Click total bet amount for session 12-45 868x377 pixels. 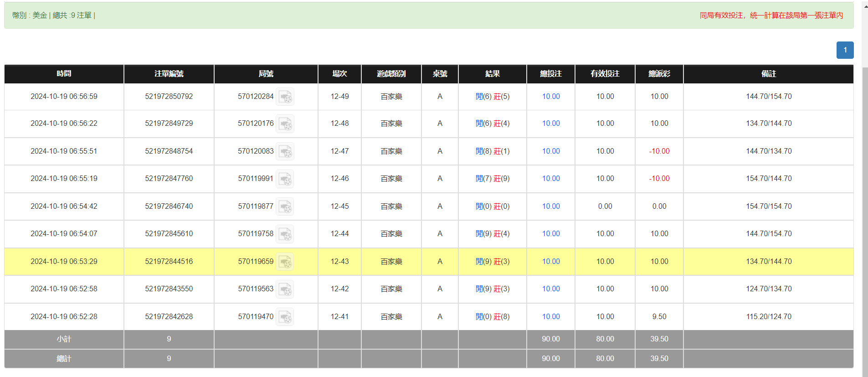point(550,207)
